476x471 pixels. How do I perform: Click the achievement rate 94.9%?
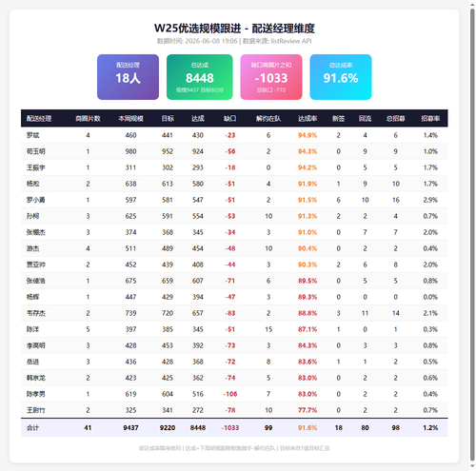tap(307, 135)
